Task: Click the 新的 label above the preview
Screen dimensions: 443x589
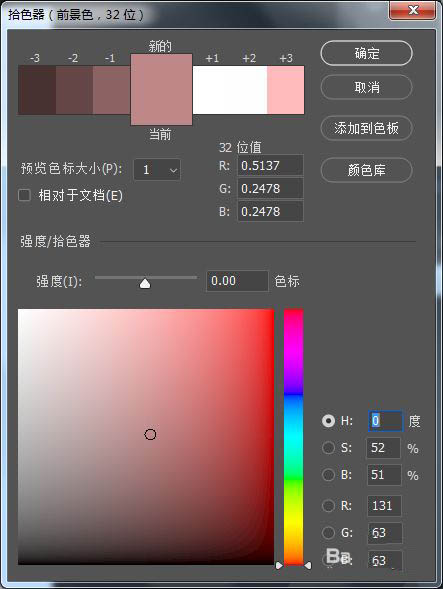Action: (160, 46)
